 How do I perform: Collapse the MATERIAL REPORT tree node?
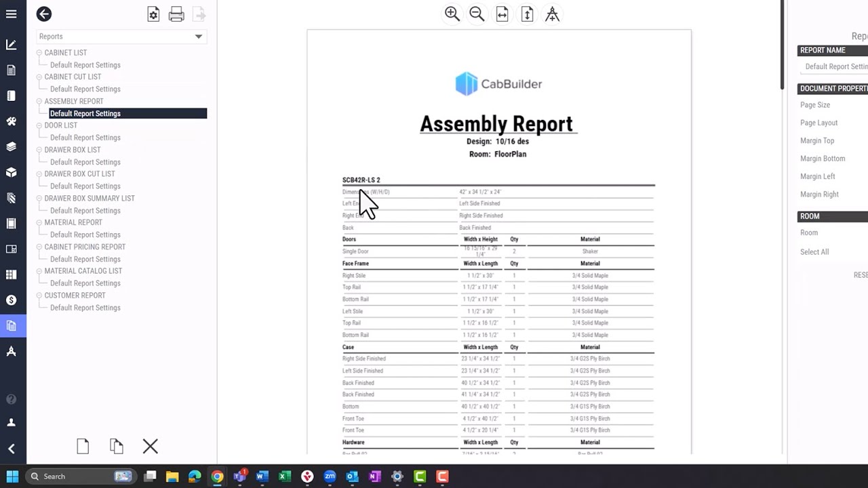[39, 222]
